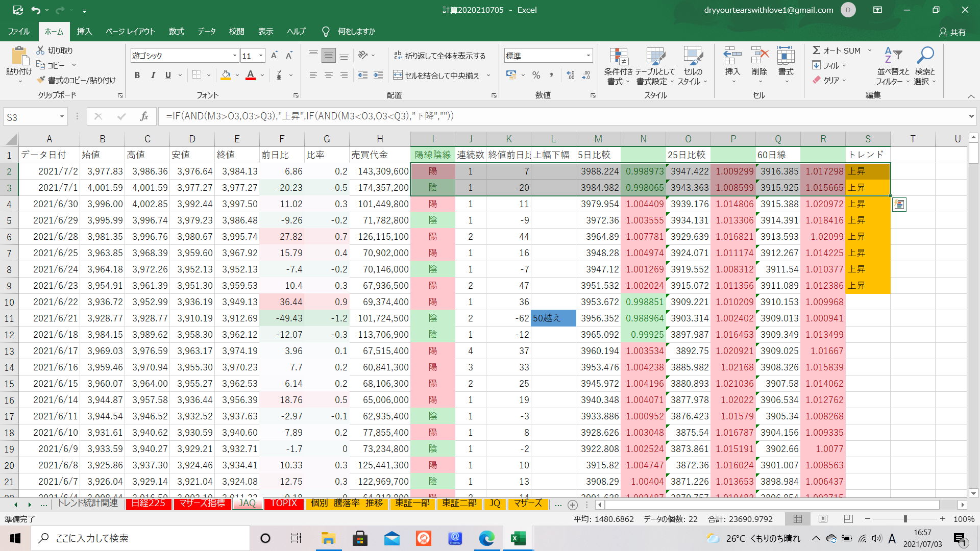The image size is (980, 551).
Task: Click the Increase Decimal icon
Action: click(571, 76)
